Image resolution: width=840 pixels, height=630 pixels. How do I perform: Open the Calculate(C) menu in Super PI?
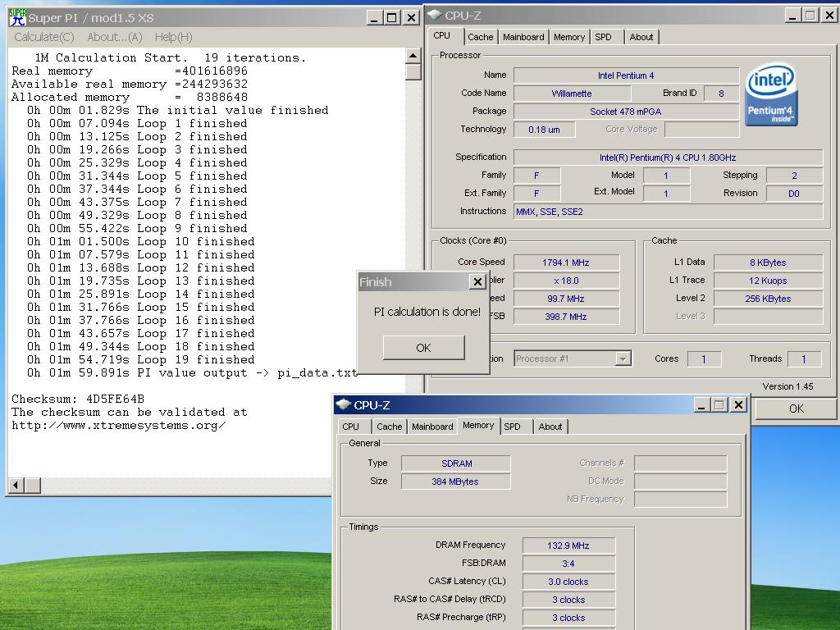44,37
